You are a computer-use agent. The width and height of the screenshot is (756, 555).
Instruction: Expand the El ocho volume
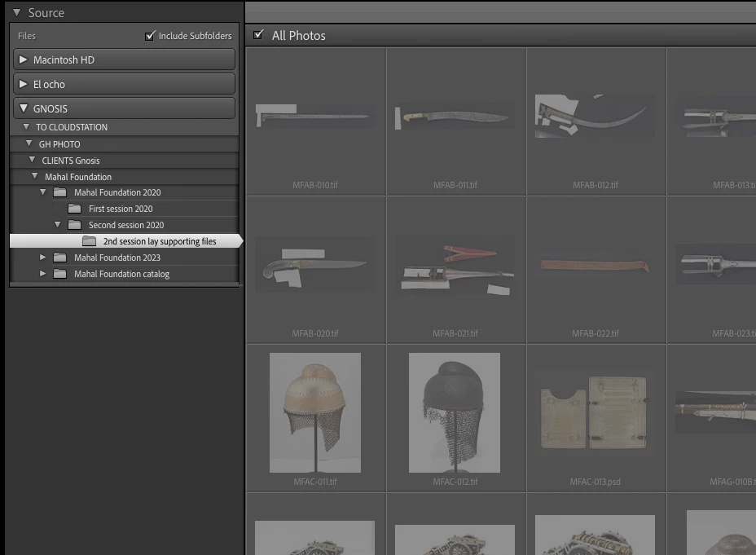(23, 84)
